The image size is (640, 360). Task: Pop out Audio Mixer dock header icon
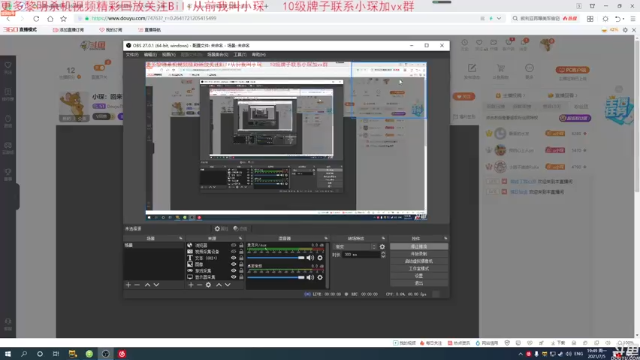click(x=326, y=238)
